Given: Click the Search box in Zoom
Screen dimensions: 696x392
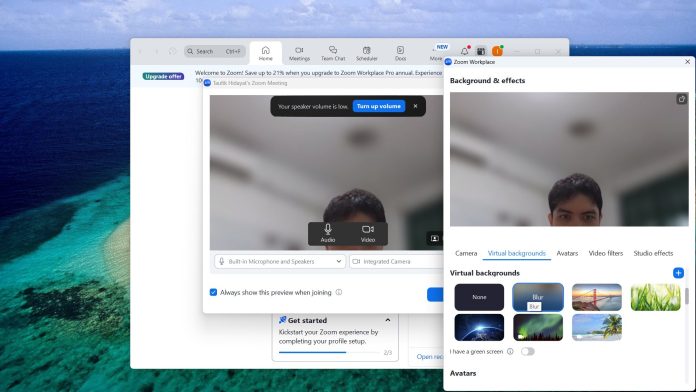Looking at the screenshot, I should pos(215,51).
